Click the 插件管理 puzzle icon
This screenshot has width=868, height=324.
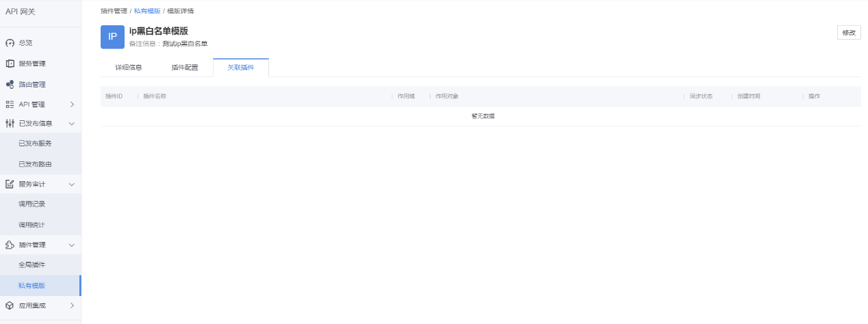pyautogui.click(x=10, y=245)
